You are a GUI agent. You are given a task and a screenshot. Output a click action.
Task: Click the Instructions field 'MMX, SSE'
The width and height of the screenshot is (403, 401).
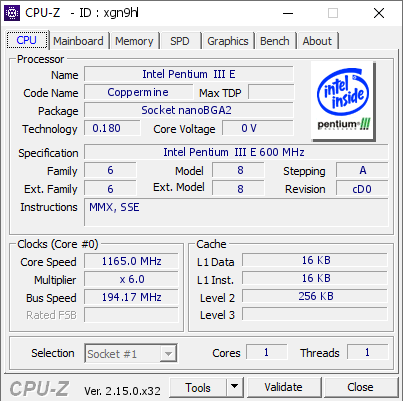[236, 212]
